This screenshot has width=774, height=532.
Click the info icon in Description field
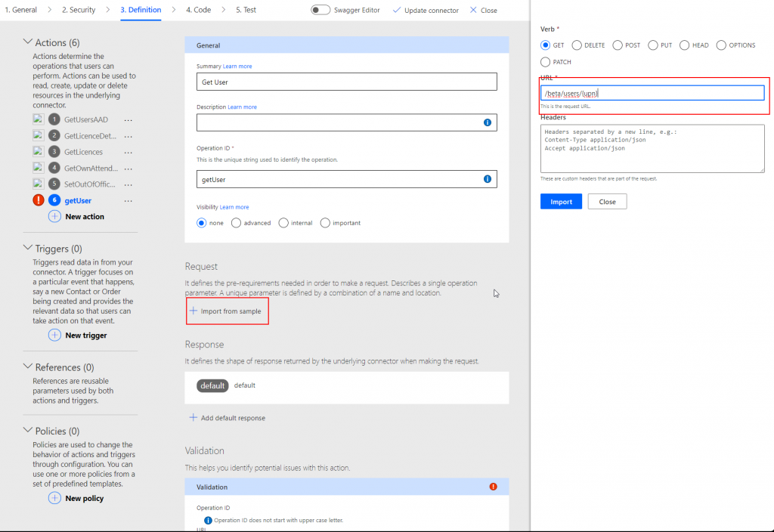(488, 122)
